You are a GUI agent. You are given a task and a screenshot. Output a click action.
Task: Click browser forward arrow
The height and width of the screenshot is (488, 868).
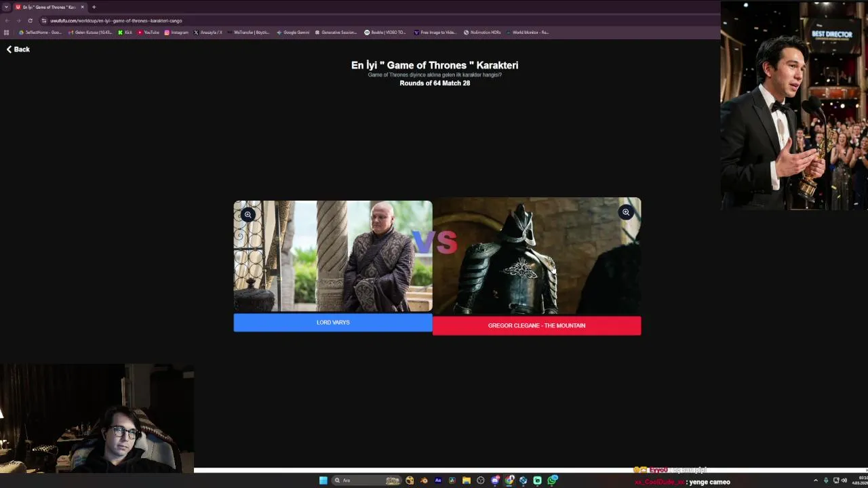coord(18,20)
